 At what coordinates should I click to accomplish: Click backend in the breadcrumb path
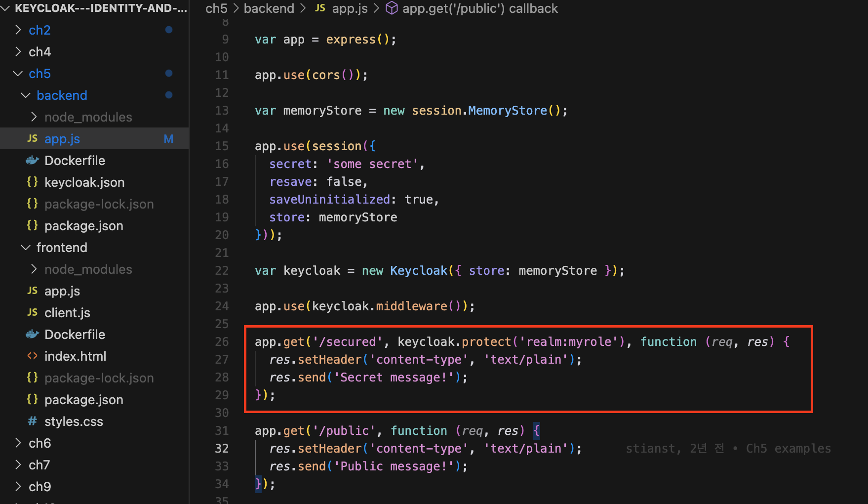click(x=269, y=8)
